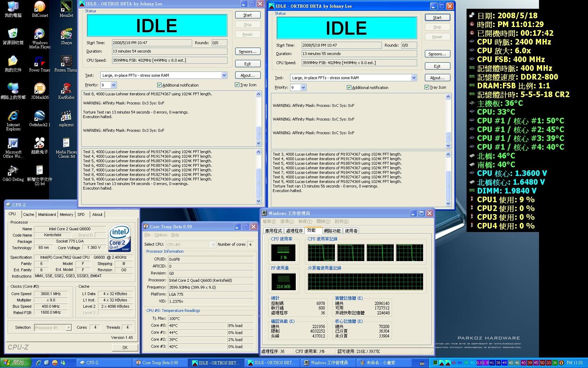588x368 pixels.
Task: Click Start button in left ORTHOS window
Action: click(x=247, y=15)
